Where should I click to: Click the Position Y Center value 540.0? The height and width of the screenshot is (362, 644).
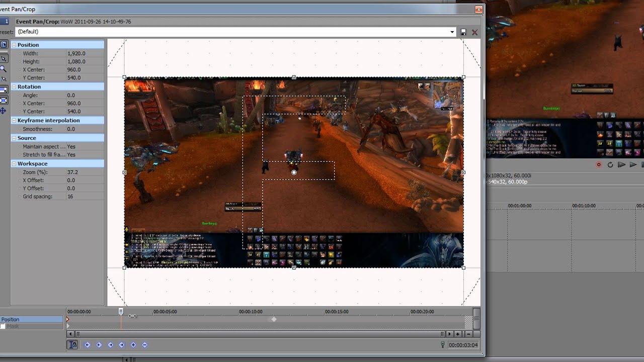85,77
